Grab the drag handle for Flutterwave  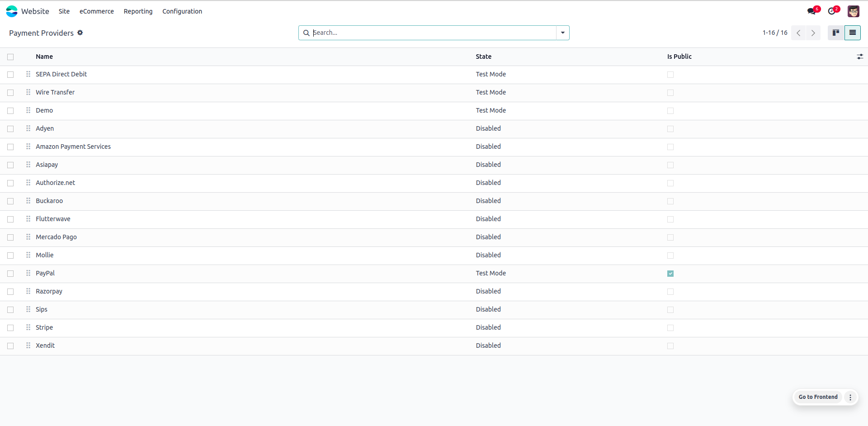[28, 219]
